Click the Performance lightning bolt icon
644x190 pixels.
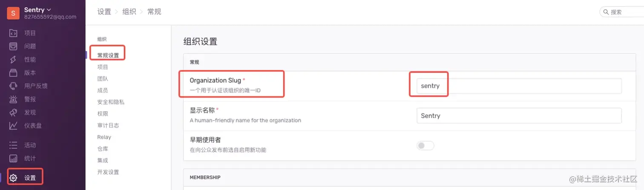13,60
